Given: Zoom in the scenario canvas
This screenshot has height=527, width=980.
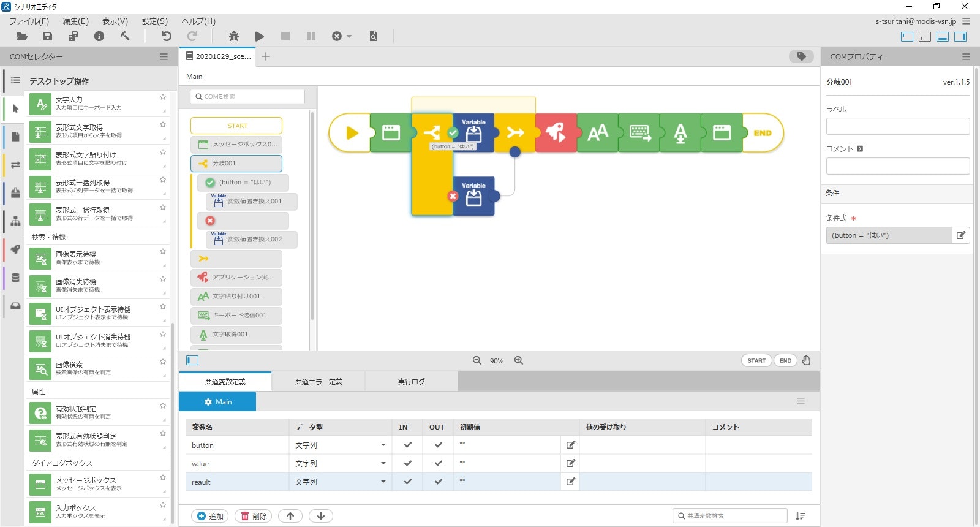Looking at the screenshot, I should point(518,360).
